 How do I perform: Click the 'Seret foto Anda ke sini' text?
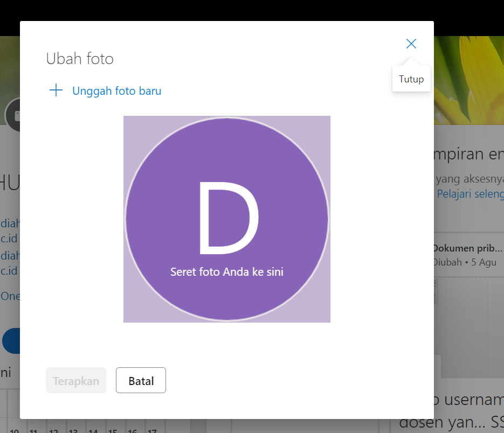[x=226, y=272]
